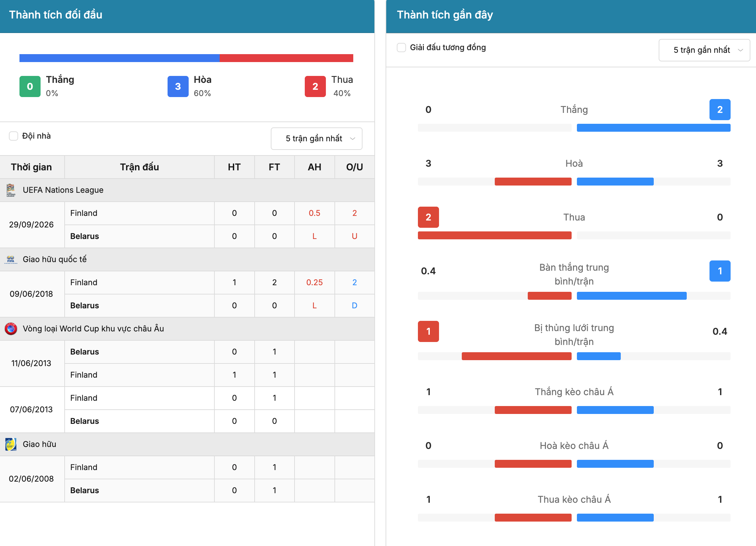Click the AH column header
This screenshot has width=756, height=546.
[x=314, y=167]
